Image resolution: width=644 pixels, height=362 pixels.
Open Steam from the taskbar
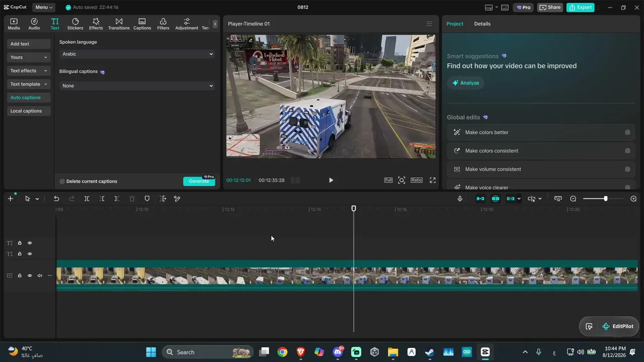coord(430,352)
